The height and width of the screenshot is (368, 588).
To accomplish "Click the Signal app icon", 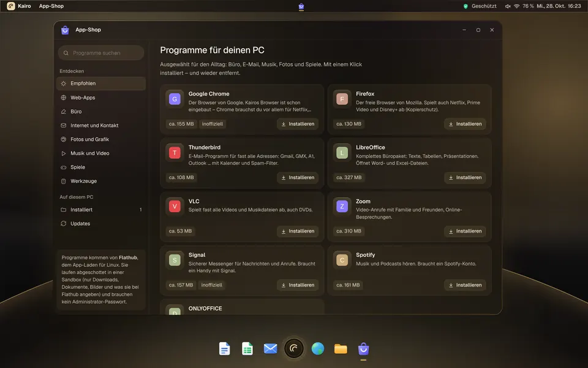I will click(175, 260).
